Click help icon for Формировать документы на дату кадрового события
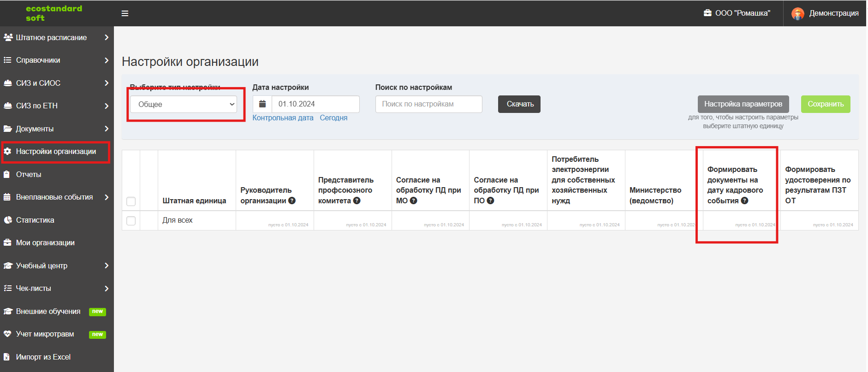 (x=744, y=201)
